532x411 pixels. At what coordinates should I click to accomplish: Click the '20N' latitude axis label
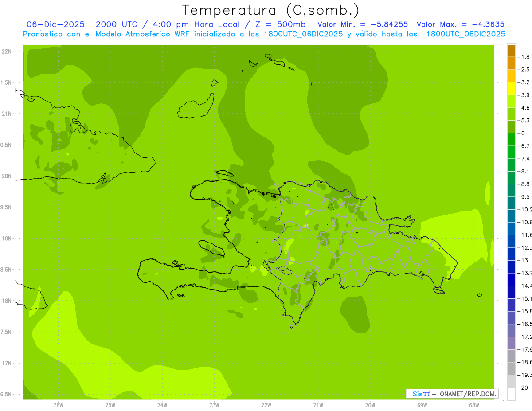7,176
